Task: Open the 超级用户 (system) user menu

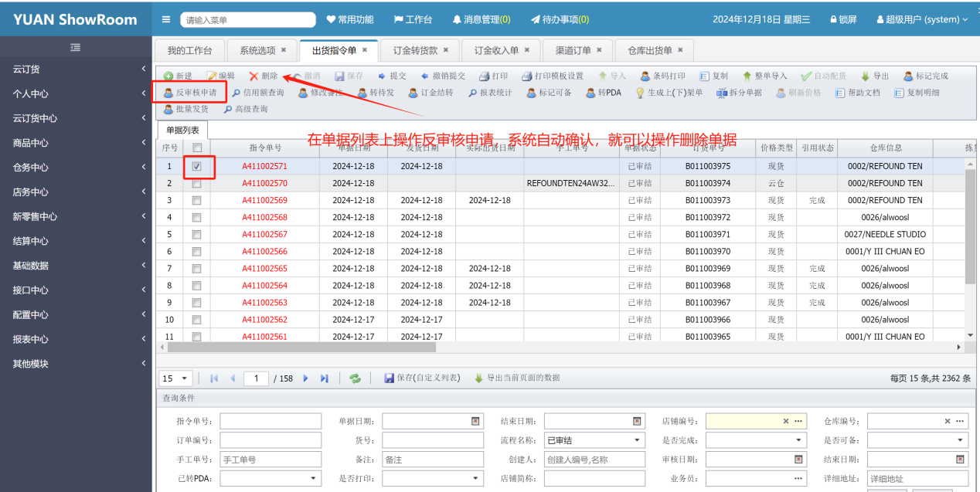Action: tap(922, 19)
